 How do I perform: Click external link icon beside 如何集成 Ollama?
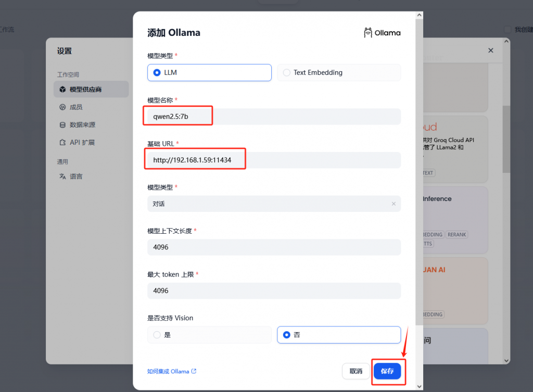(x=194, y=371)
